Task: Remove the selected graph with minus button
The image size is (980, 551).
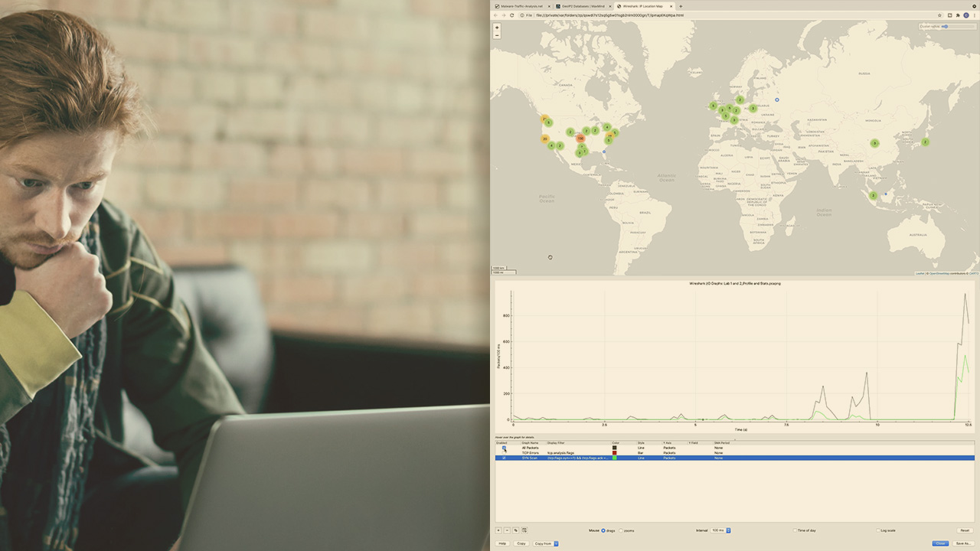Action: (x=507, y=530)
